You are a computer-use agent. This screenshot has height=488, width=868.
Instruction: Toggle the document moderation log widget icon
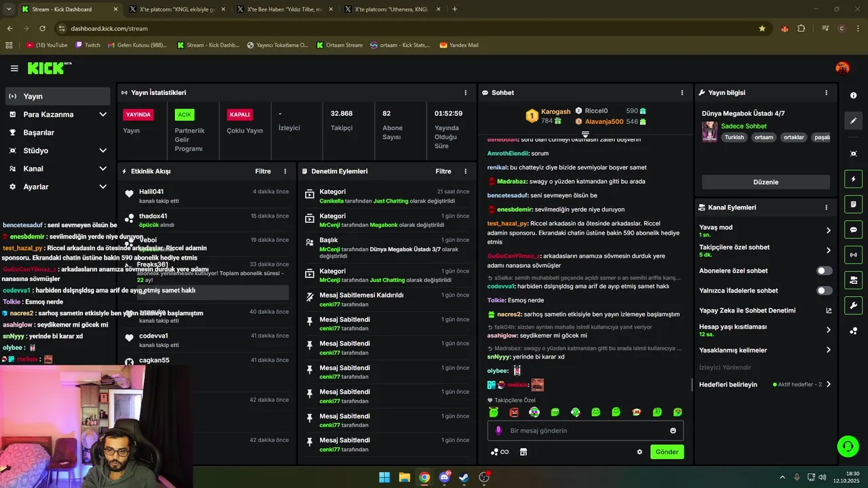(x=853, y=204)
